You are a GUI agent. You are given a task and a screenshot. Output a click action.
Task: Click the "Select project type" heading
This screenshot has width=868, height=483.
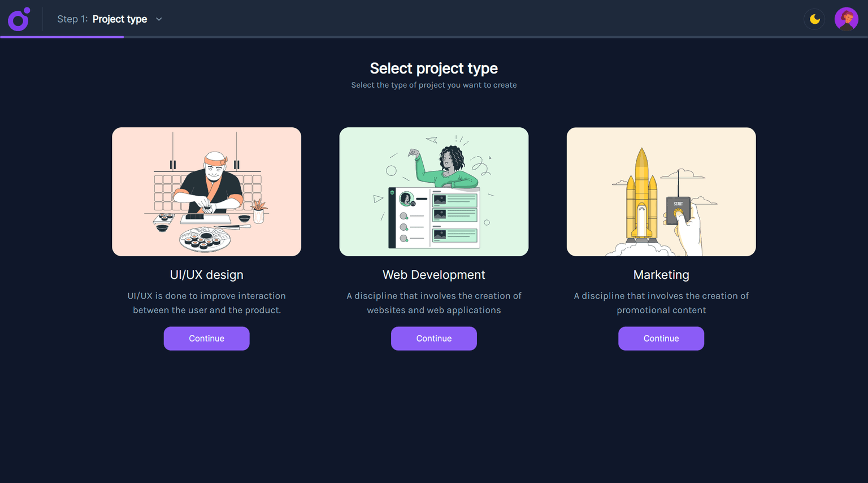[433, 68]
